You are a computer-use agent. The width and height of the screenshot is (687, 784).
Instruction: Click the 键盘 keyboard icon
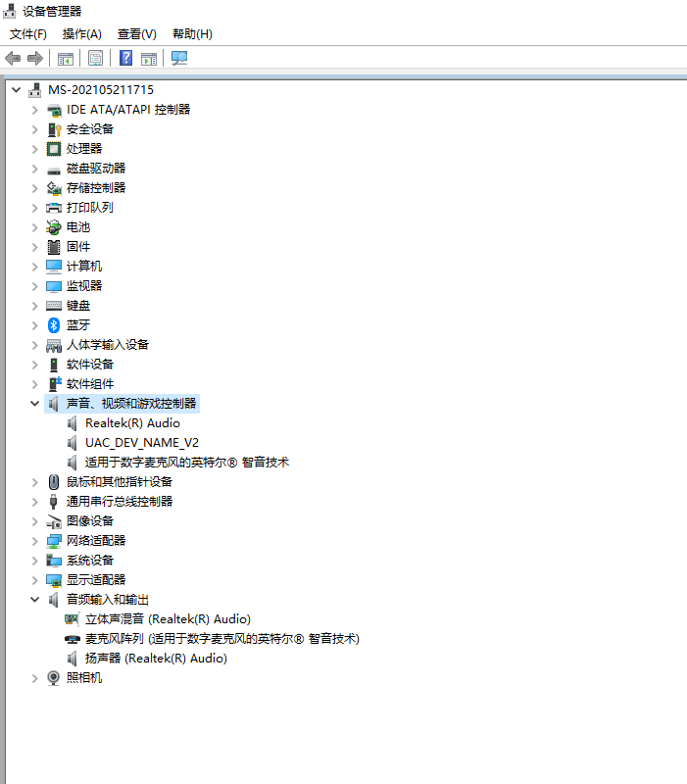coord(54,306)
